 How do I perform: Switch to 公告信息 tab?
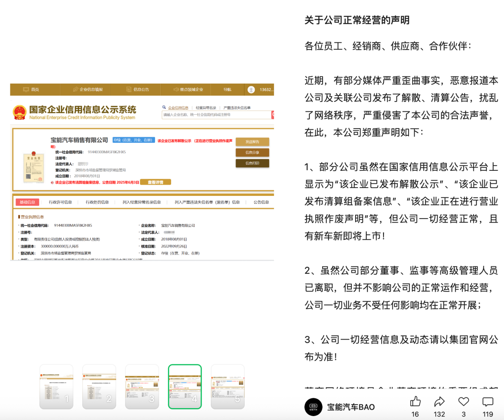[261, 202]
